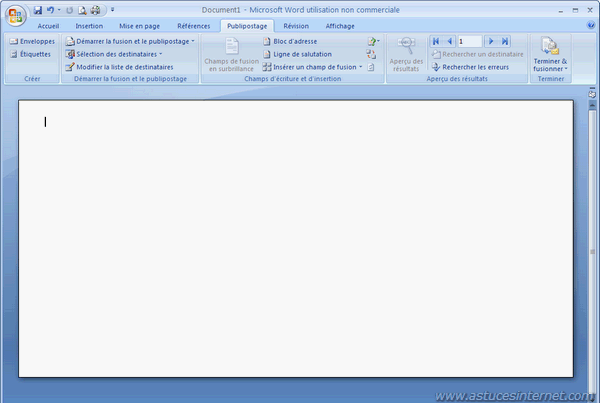Toggle Aperçu des résultats preview
Screen dimensions: 600x403
(406, 54)
